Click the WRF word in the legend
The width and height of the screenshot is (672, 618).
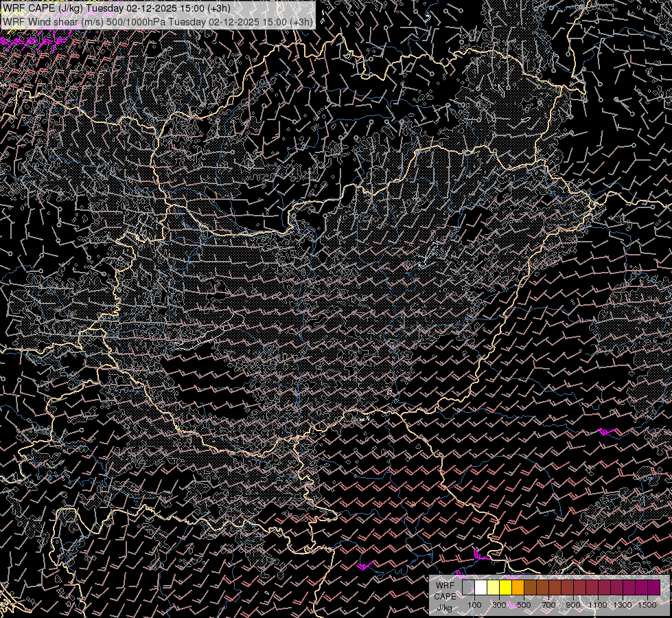click(x=445, y=586)
